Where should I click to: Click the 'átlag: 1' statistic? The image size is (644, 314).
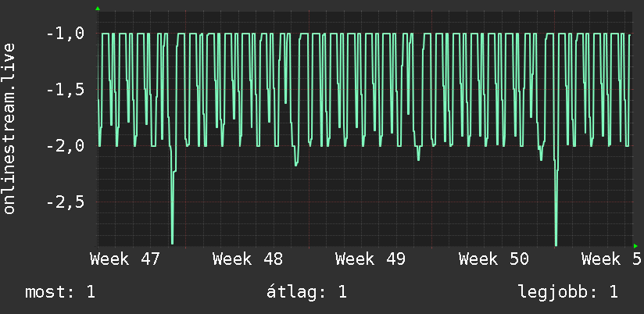307,292
